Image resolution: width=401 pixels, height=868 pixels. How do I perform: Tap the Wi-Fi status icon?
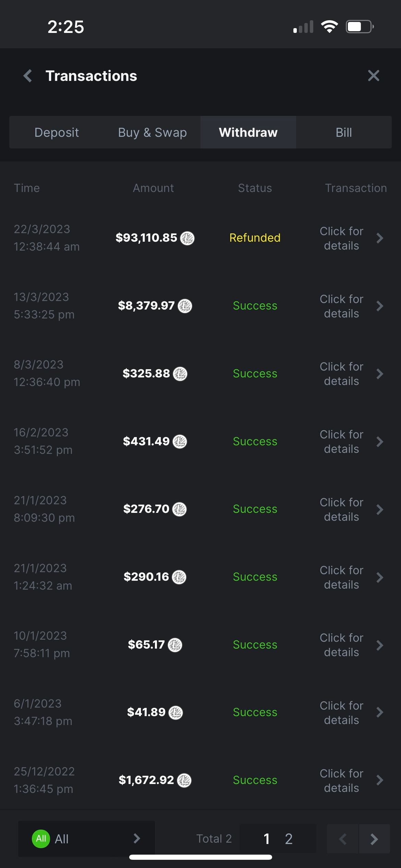(x=329, y=27)
